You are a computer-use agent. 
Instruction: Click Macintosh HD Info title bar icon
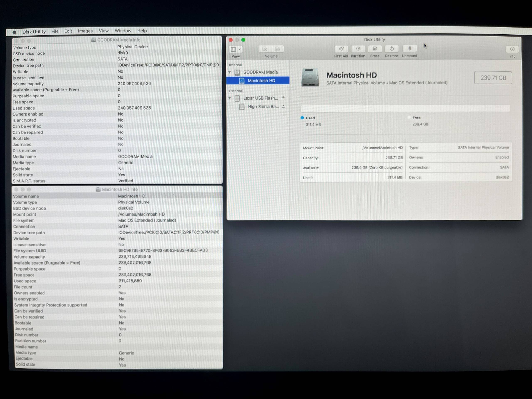coord(98,190)
